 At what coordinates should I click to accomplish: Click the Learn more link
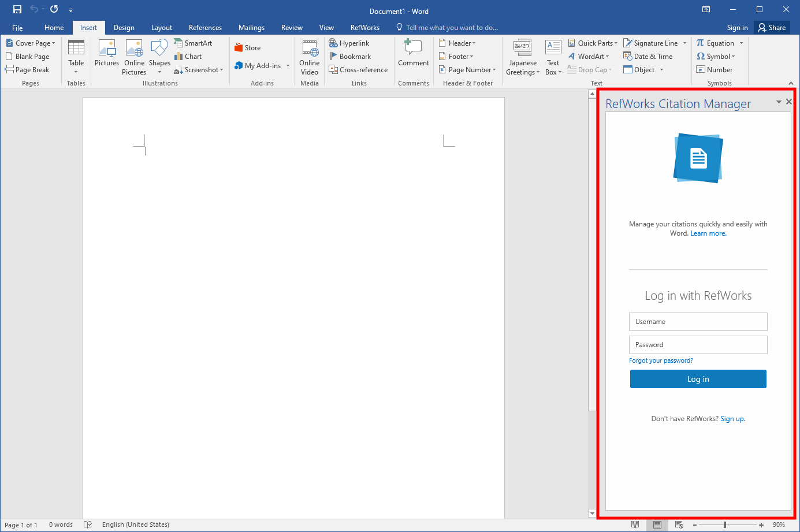click(708, 233)
